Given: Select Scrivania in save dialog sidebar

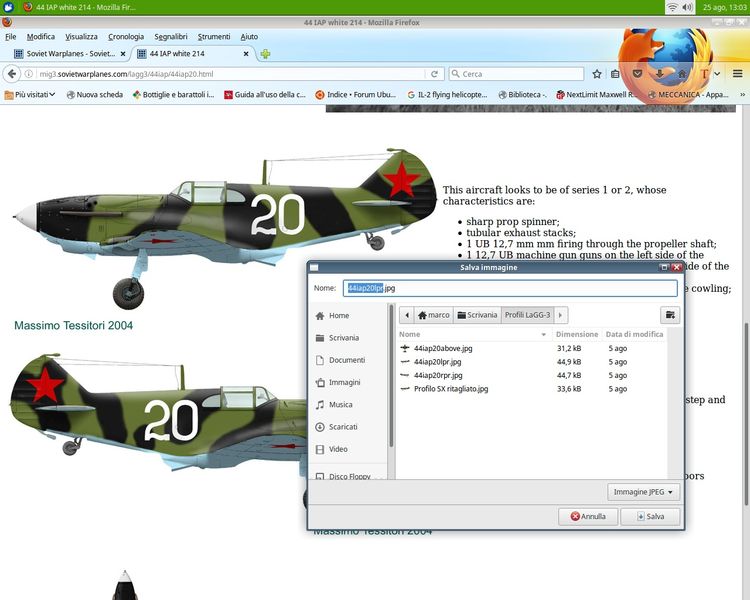Looking at the screenshot, I should tap(344, 337).
